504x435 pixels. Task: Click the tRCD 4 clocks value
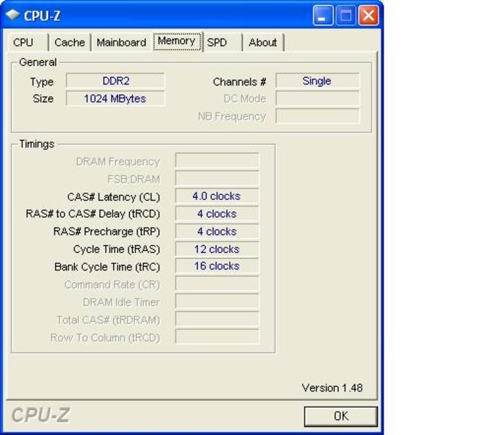point(218,214)
